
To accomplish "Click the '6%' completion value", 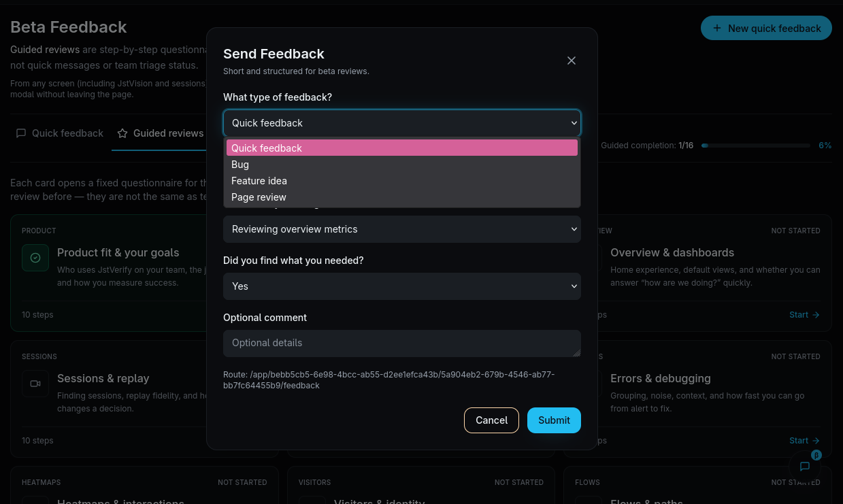I will click(825, 146).
